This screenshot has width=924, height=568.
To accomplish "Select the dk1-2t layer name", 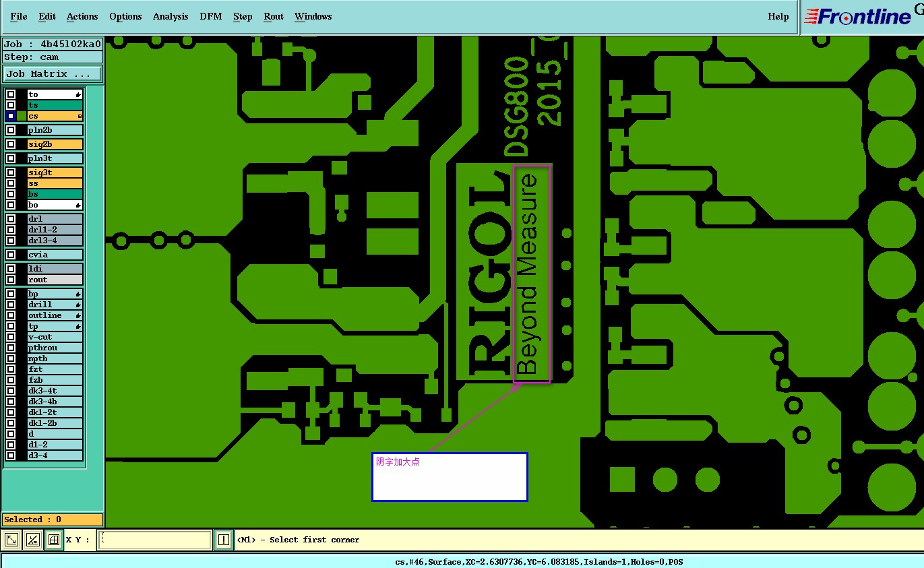I will [x=55, y=412].
